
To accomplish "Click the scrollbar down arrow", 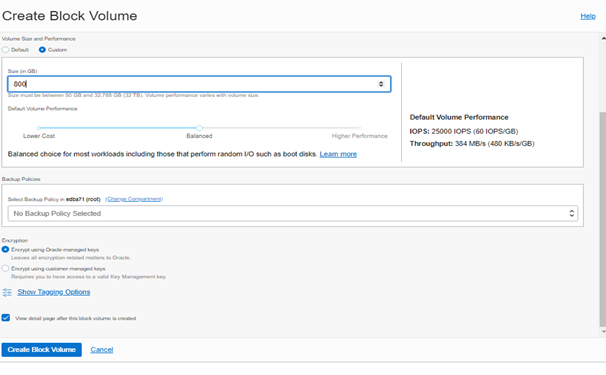I will click(603, 332).
